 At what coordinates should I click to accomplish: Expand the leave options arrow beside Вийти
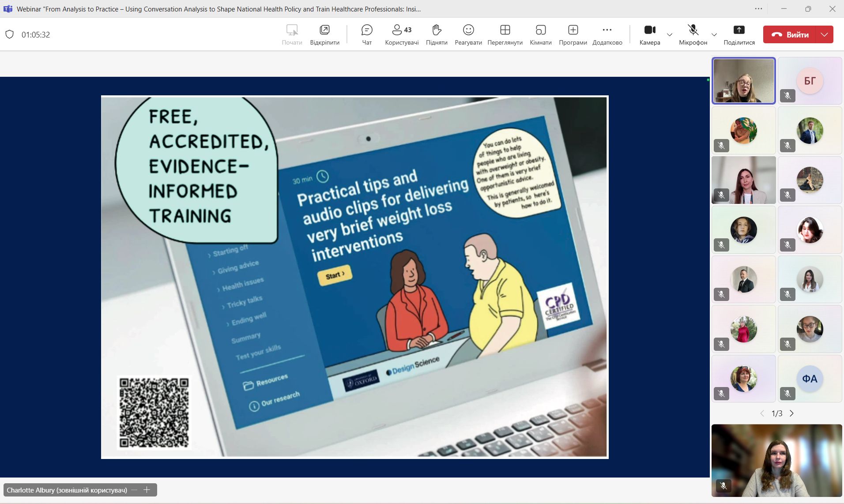824,34
